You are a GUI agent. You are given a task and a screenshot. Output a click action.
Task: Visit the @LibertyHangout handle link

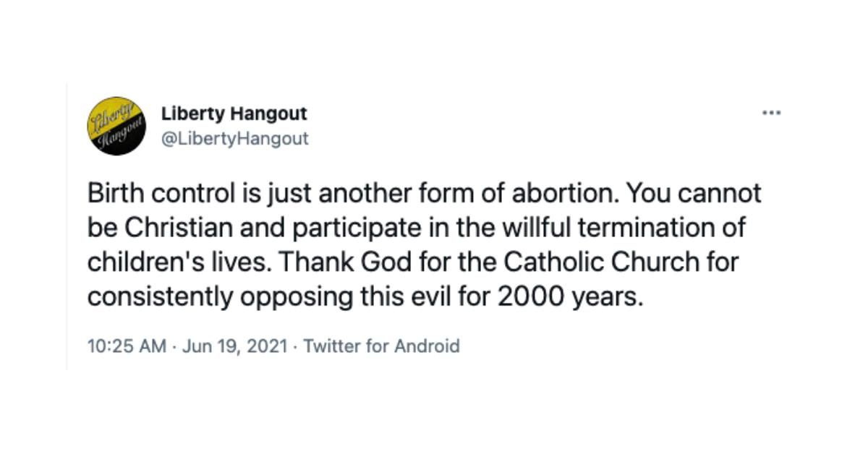coord(234,138)
